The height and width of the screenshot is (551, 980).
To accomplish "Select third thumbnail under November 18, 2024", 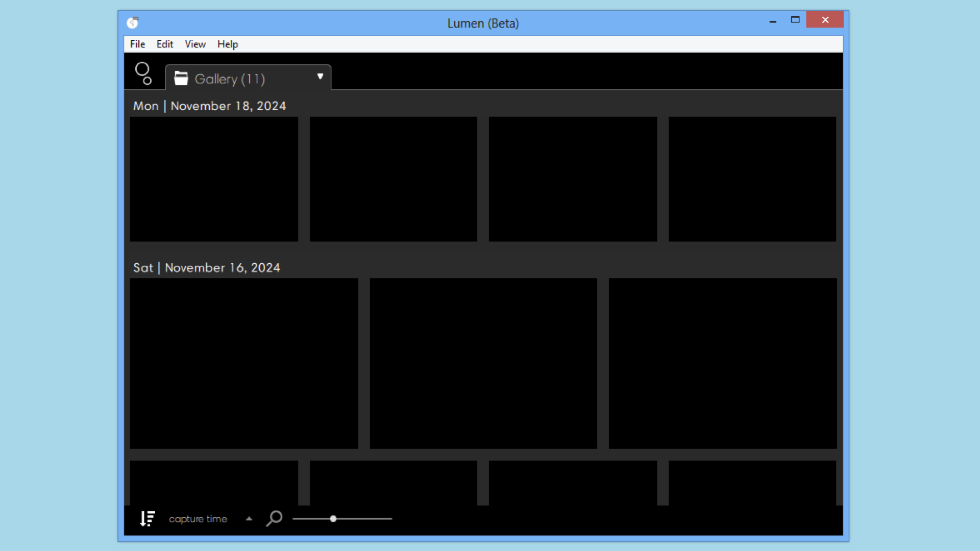I will point(573,179).
